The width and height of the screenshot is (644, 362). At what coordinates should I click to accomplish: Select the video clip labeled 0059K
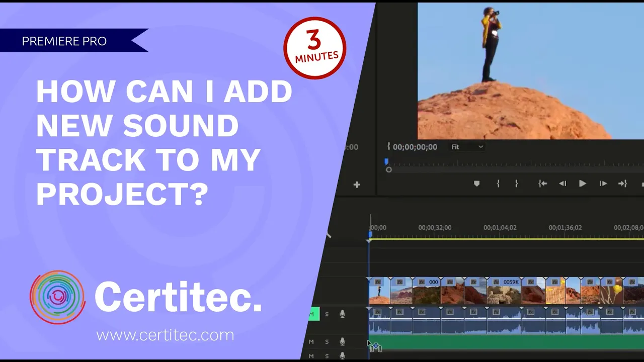tap(504, 291)
